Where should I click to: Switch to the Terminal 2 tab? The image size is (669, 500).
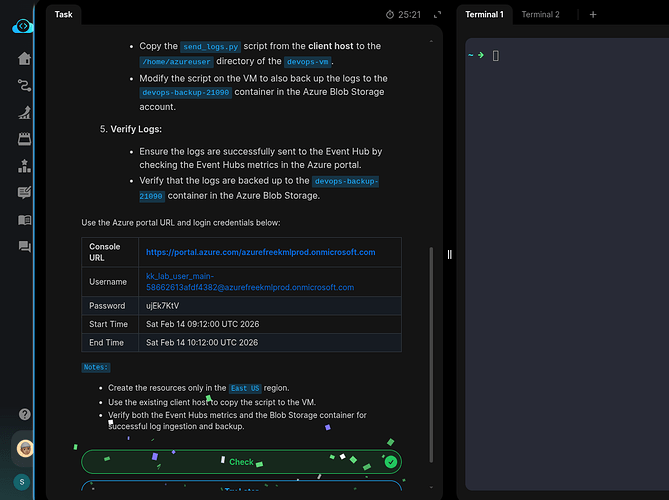(540, 15)
